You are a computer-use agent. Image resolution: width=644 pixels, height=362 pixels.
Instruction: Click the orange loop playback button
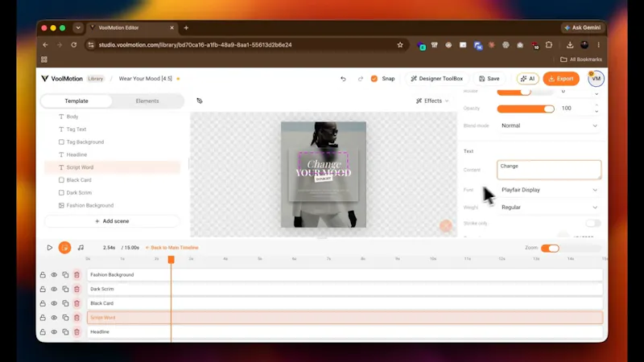(x=64, y=248)
